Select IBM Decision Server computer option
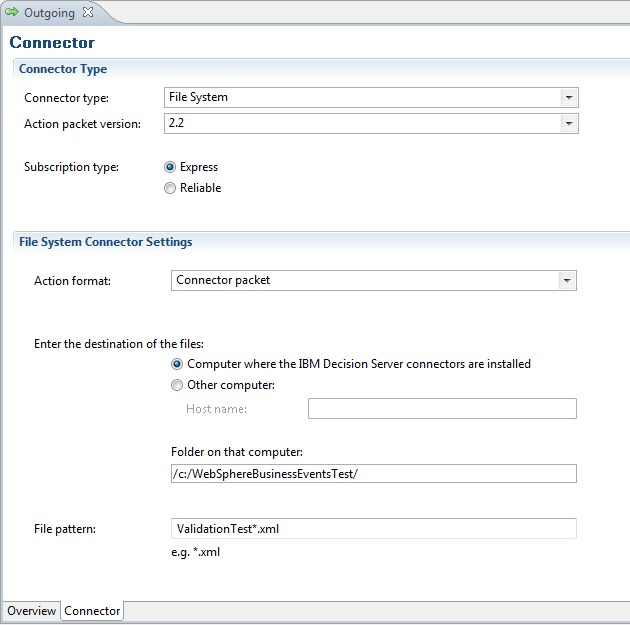Screen dimensions: 630x625 (x=177, y=364)
